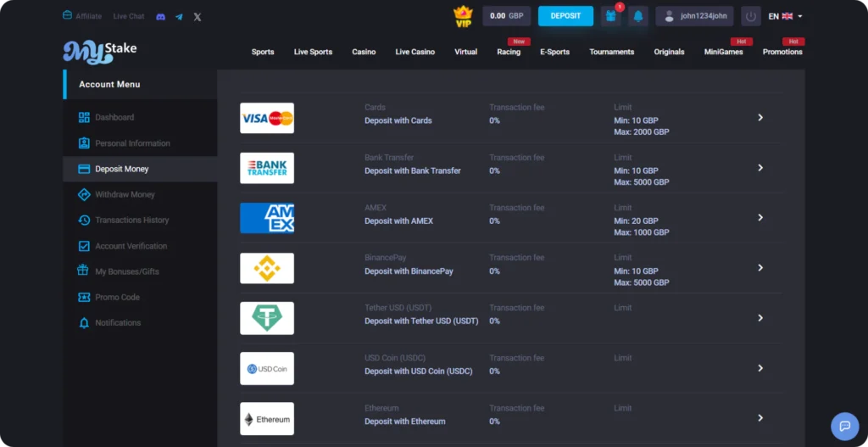Image resolution: width=868 pixels, height=447 pixels.
Task: Open the Racing menu item
Action: 509,52
